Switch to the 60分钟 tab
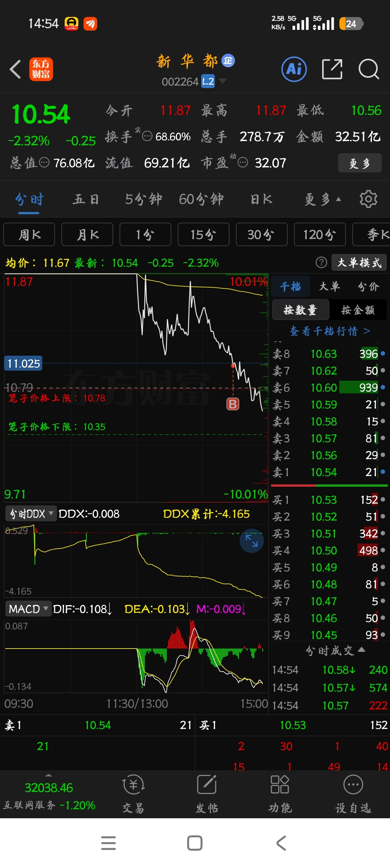Screen dimensions: 390x868 coord(201,199)
